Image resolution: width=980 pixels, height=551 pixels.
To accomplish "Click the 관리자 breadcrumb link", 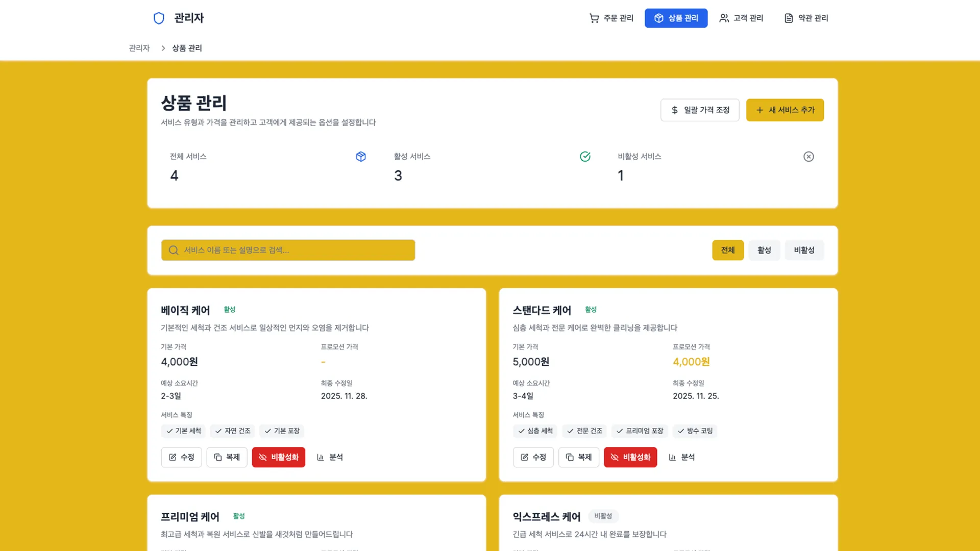I will [x=139, y=48].
